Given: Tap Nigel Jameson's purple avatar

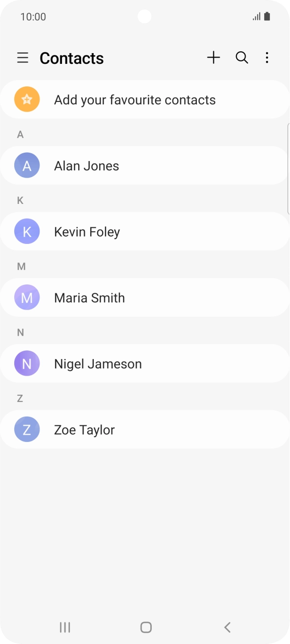Looking at the screenshot, I should coord(27,363).
